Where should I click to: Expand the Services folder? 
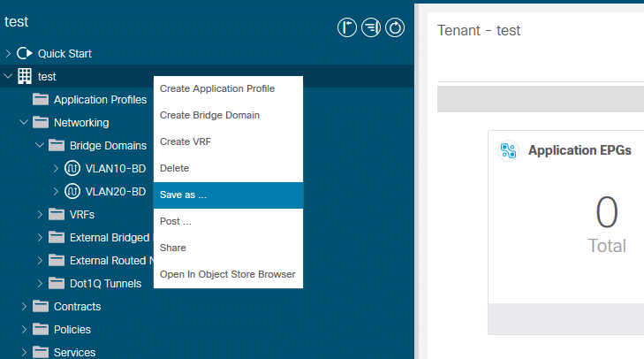24,353
